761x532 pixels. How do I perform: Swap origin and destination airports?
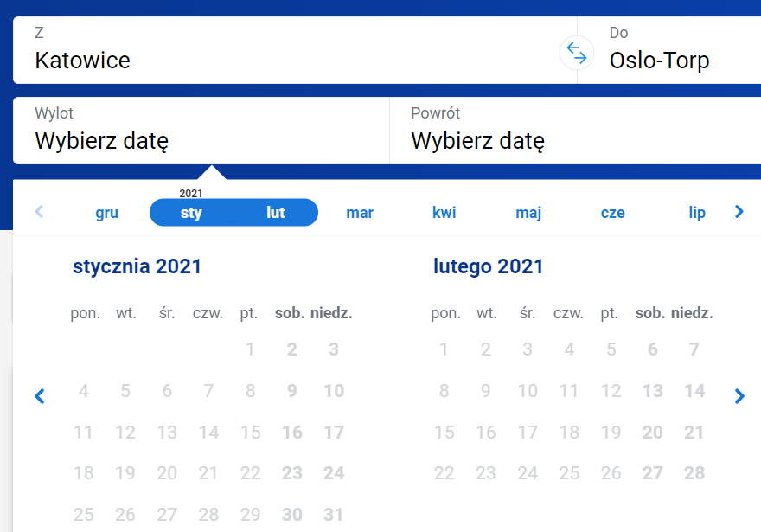point(577,53)
